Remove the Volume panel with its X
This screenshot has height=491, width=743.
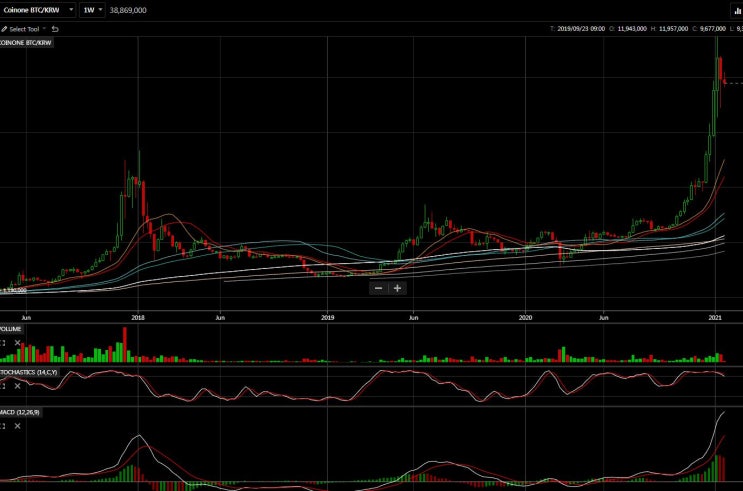coord(18,343)
